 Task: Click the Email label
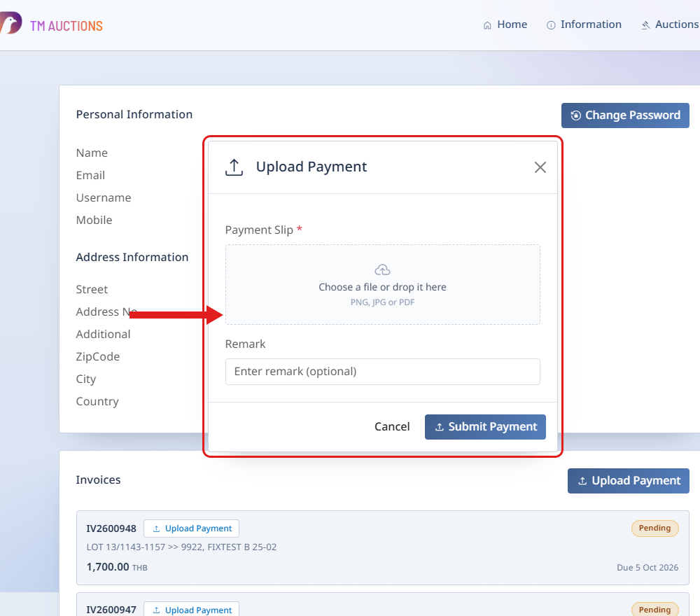[x=90, y=176]
